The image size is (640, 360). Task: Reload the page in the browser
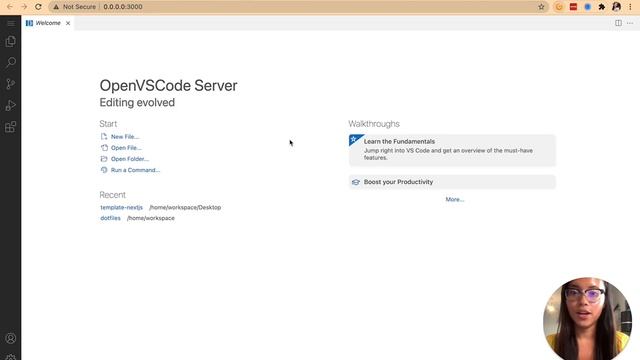[38, 7]
